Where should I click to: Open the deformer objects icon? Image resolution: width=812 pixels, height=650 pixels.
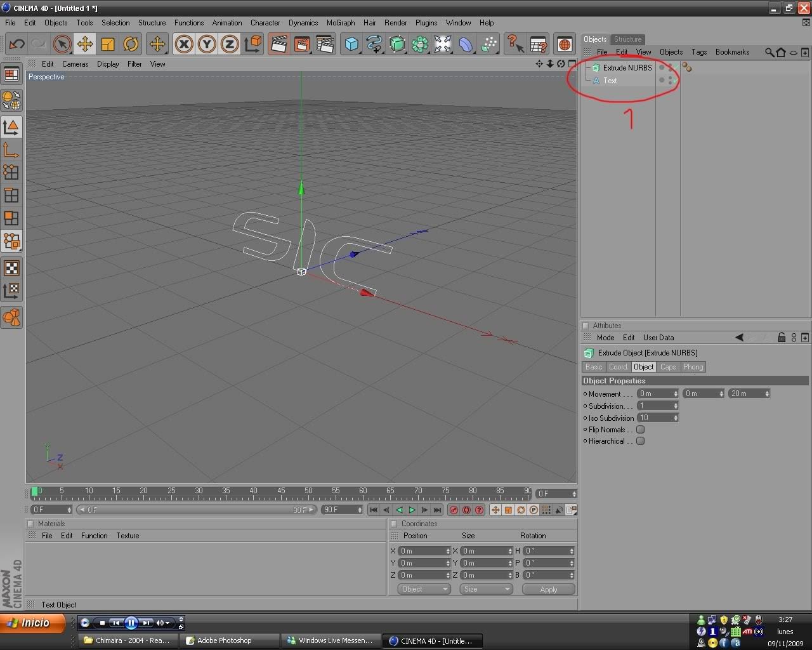[x=466, y=44]
